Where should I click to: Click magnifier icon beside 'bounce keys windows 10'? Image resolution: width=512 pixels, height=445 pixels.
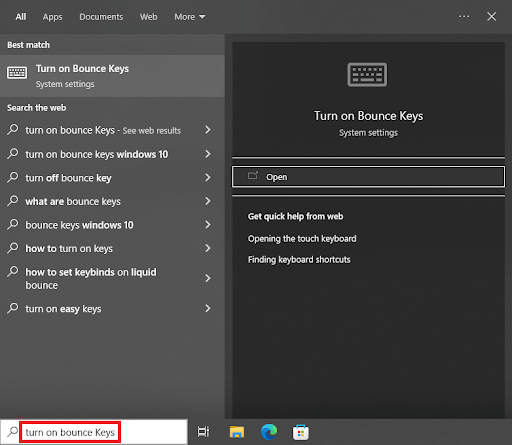(x=13, y=224)
